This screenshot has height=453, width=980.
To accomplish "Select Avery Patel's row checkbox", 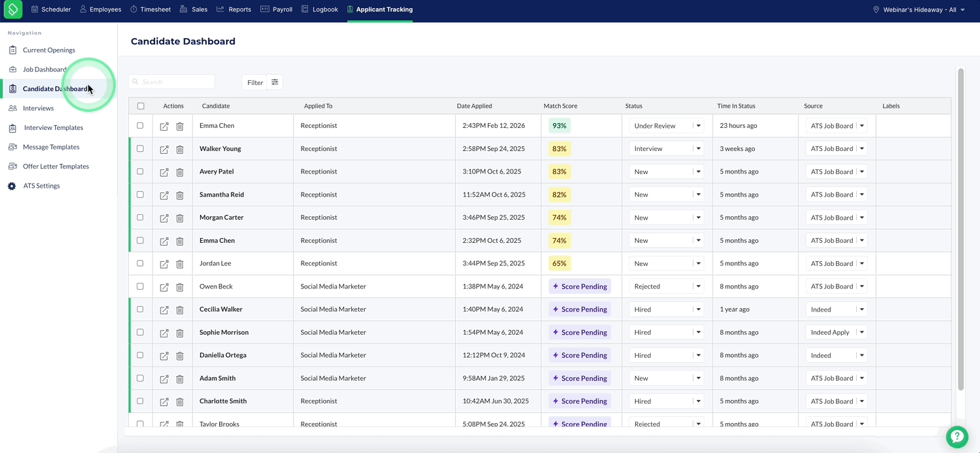I will pyautogui.click(x=140, y=171).
